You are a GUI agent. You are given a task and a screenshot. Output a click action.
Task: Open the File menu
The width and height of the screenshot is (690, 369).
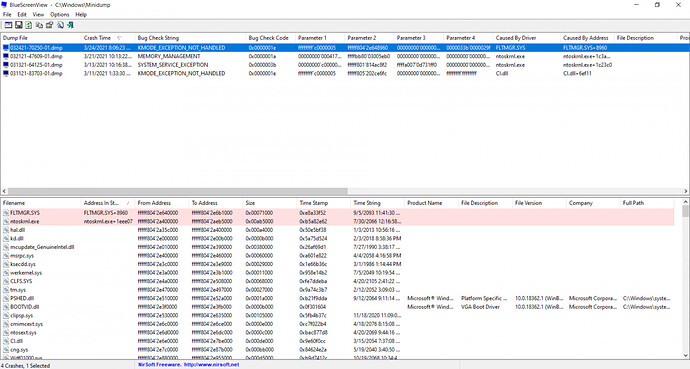click(x=7, y=15)
